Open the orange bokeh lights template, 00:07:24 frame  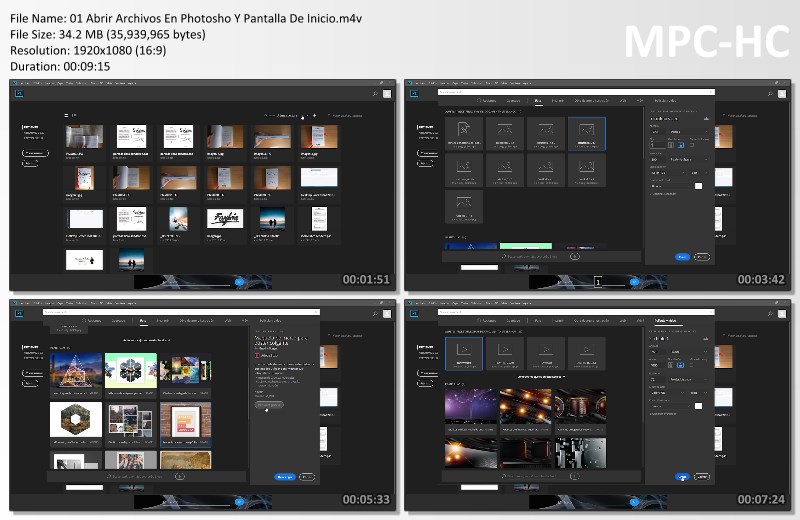point(526,406)
